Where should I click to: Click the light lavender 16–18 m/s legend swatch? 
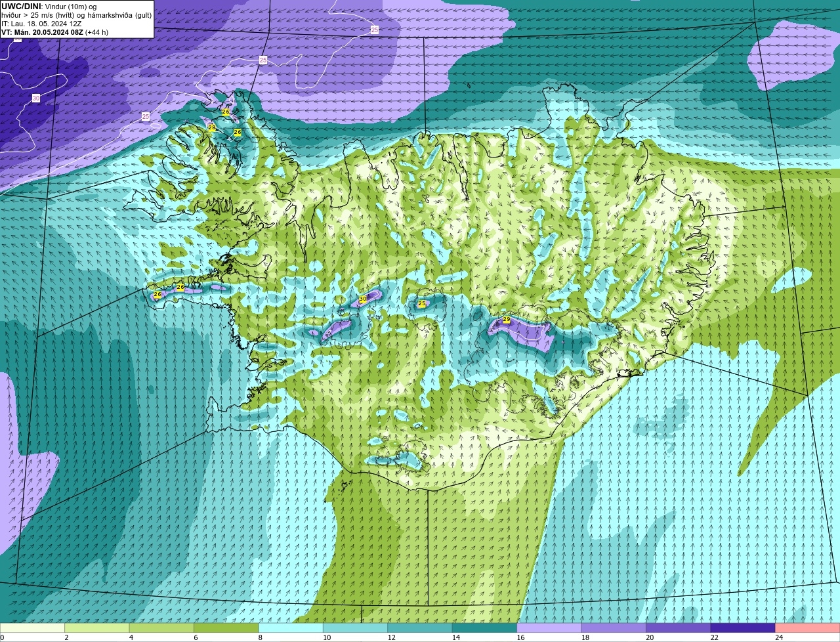tap(549, 628)
